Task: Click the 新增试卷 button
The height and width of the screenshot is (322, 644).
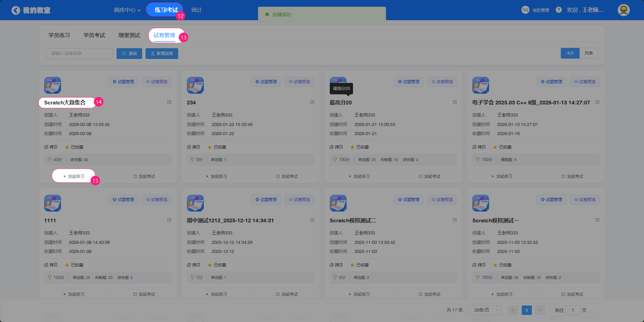Action: tap(162, 54)
